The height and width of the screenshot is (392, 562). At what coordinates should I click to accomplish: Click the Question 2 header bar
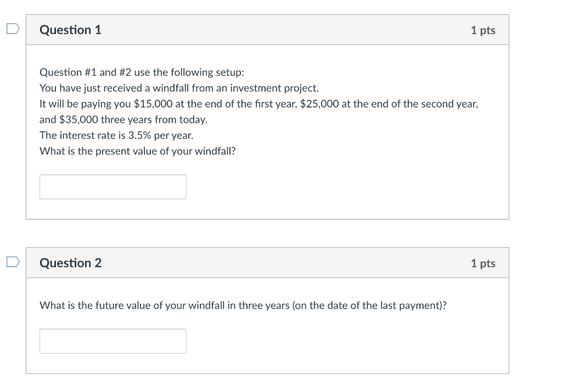pos(267,263)
